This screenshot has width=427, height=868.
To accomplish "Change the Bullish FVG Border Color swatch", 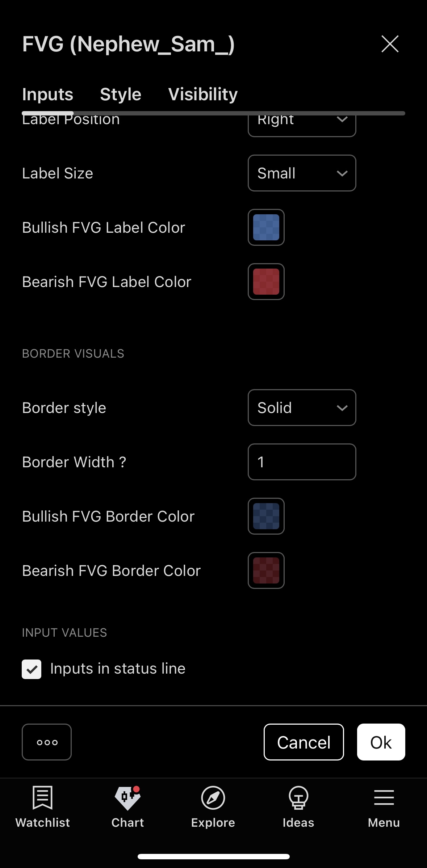I will [266, 516].
